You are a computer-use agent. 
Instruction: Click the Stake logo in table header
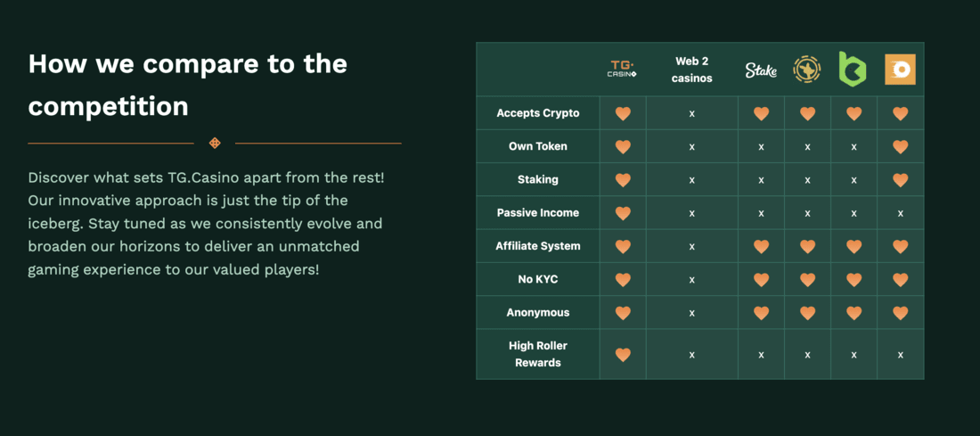click(x=761, y=70)
